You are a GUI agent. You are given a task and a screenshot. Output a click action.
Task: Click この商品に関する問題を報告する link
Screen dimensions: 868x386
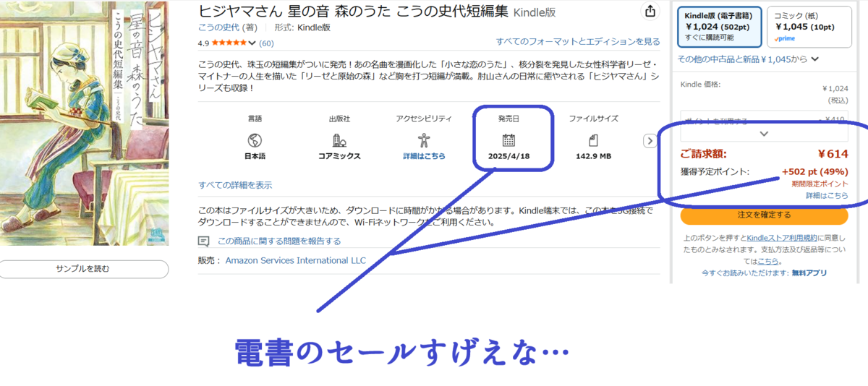pyautogui.click(x=279, y=241)
